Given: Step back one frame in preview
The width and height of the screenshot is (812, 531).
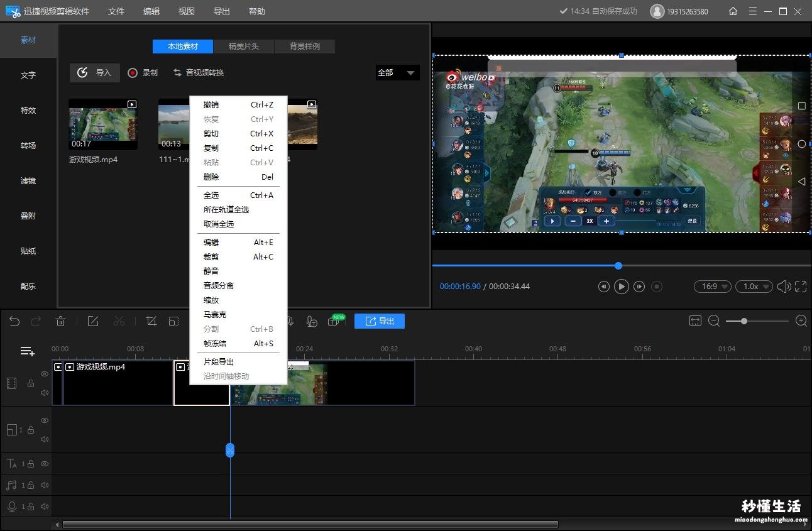Looking at the screenshot, I should coord(603,287).
